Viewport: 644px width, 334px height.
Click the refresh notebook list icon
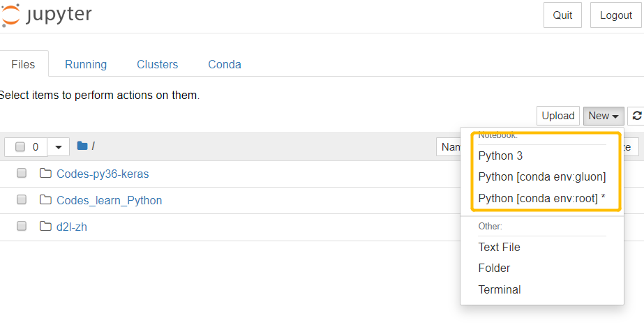point(636,116)
